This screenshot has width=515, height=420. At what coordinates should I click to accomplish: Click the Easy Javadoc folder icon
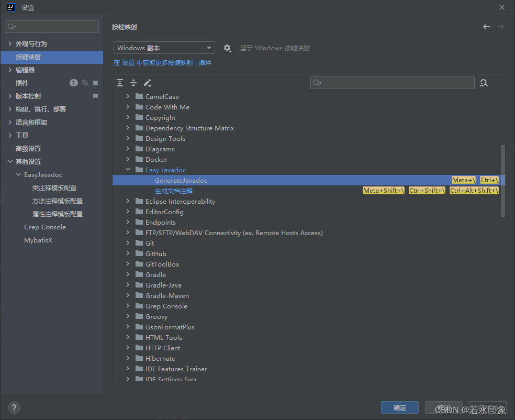point(139,170)
